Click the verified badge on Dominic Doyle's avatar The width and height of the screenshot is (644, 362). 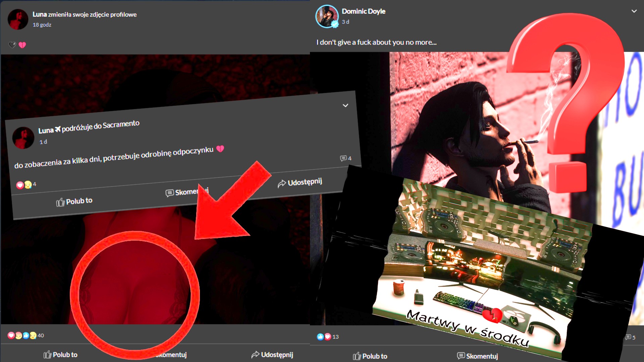pos(335,24)
